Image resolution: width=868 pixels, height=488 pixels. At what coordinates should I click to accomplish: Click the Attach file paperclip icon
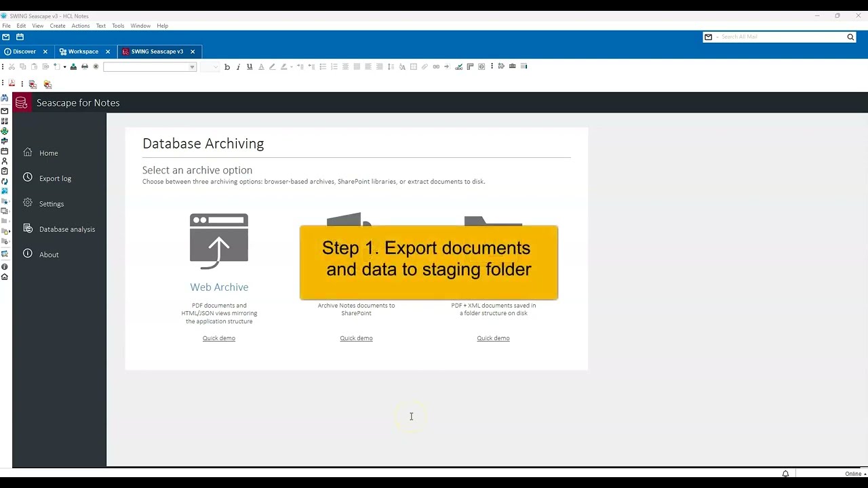point(425,66)
